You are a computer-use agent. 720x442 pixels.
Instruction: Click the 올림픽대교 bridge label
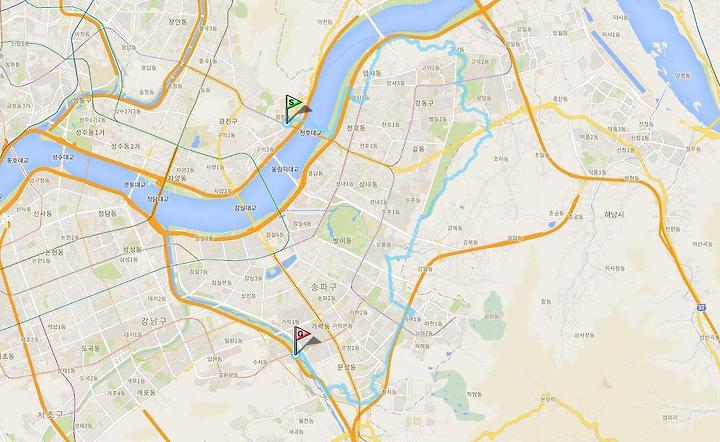pyautogui.click(x=285, y=169)
